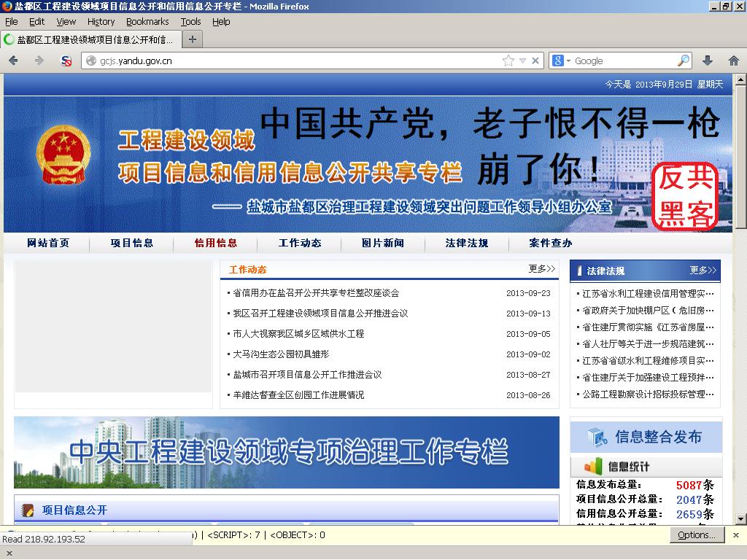The image size is (747, 560).
Task: Go to the browser Home icon
Action: tap(734, 61)
